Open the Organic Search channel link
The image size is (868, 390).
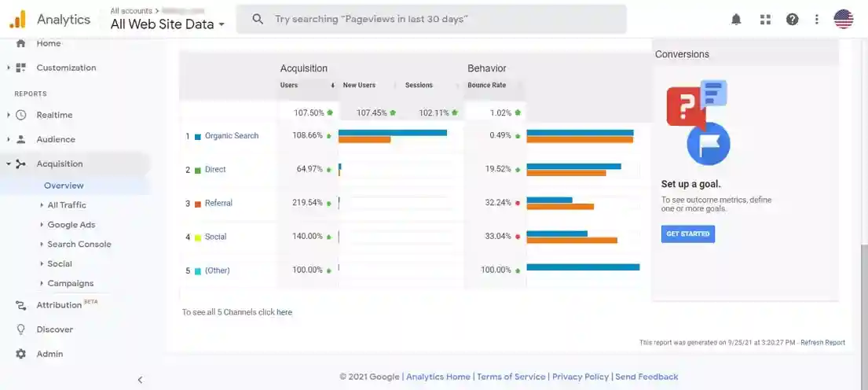[x=231, y=136]
